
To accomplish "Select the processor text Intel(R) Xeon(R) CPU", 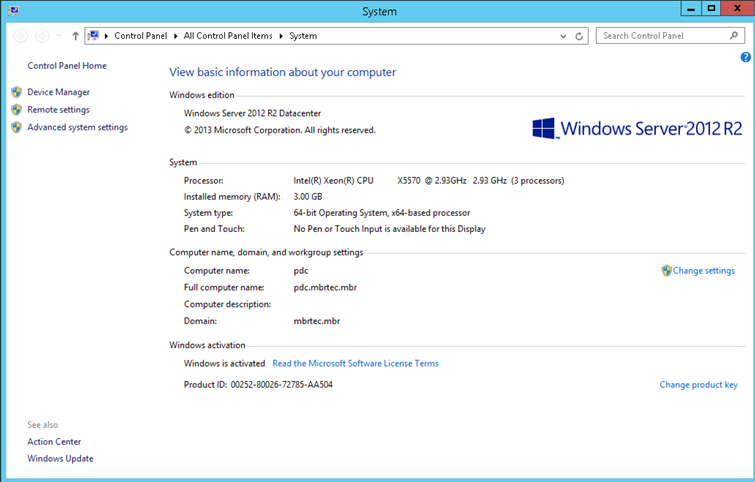I will (333, 181).
